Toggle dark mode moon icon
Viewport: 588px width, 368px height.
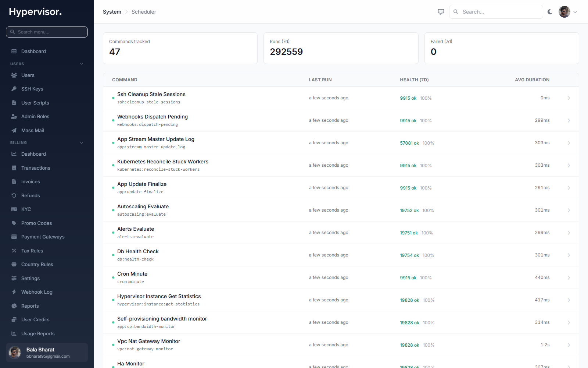[x=550, y=12]
